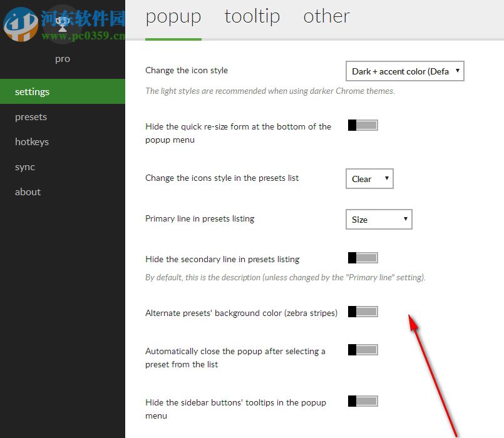Toggle hide quick re-size form switch

point(363,125)
